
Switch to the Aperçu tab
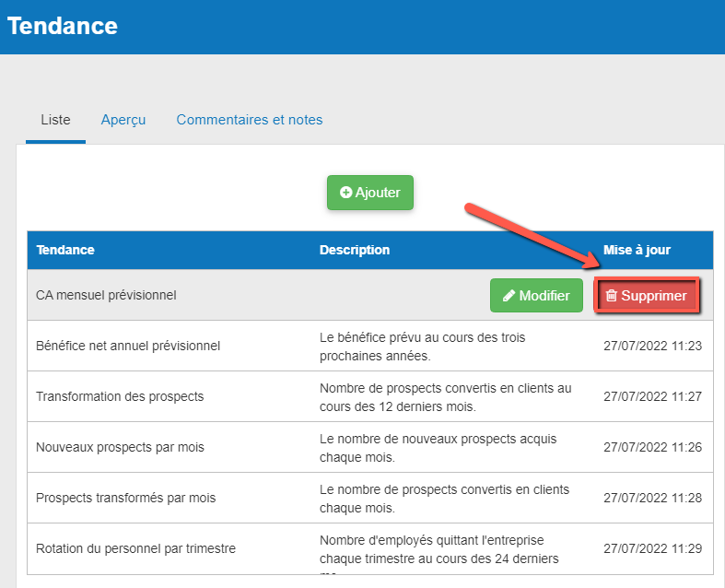pos(123,120)
